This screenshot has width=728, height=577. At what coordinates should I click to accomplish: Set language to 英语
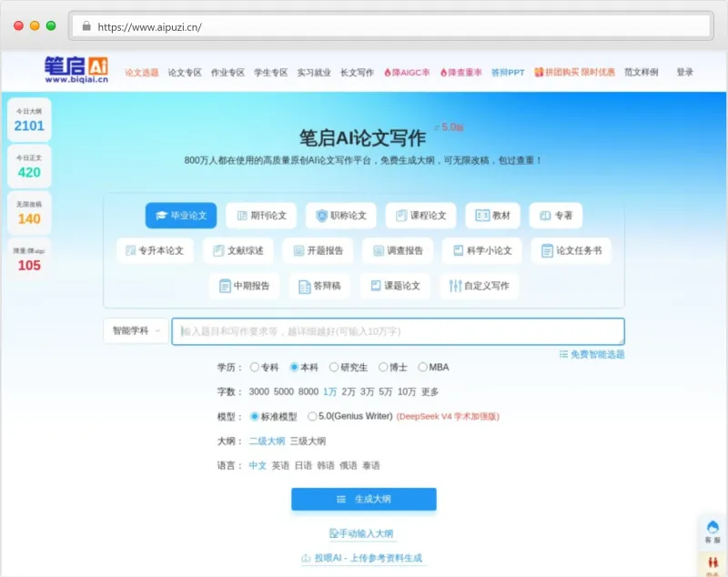tap(280, 466)
